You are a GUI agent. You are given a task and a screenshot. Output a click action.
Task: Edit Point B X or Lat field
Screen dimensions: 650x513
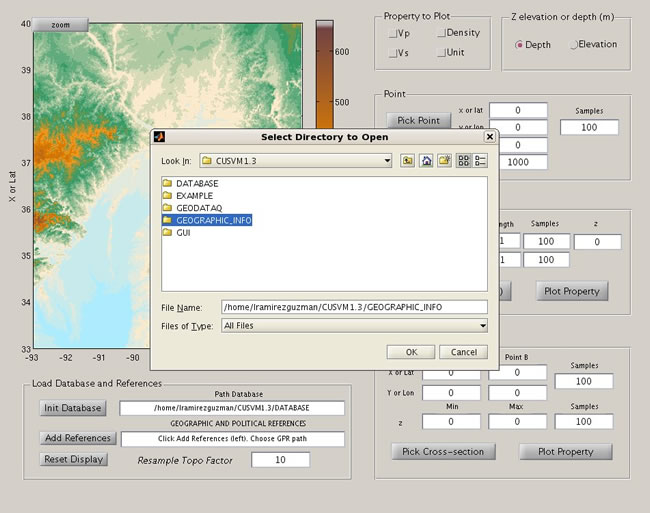pos(517,372)
